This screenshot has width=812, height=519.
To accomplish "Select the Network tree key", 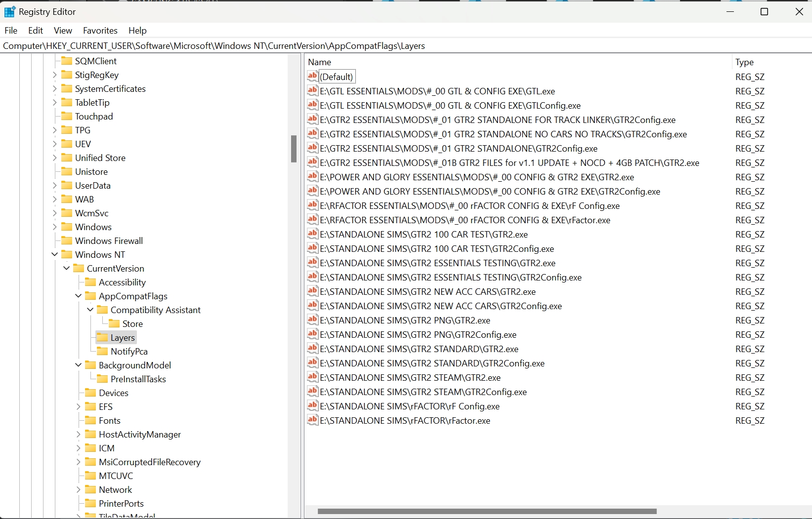I will click(x=115, y=489).
